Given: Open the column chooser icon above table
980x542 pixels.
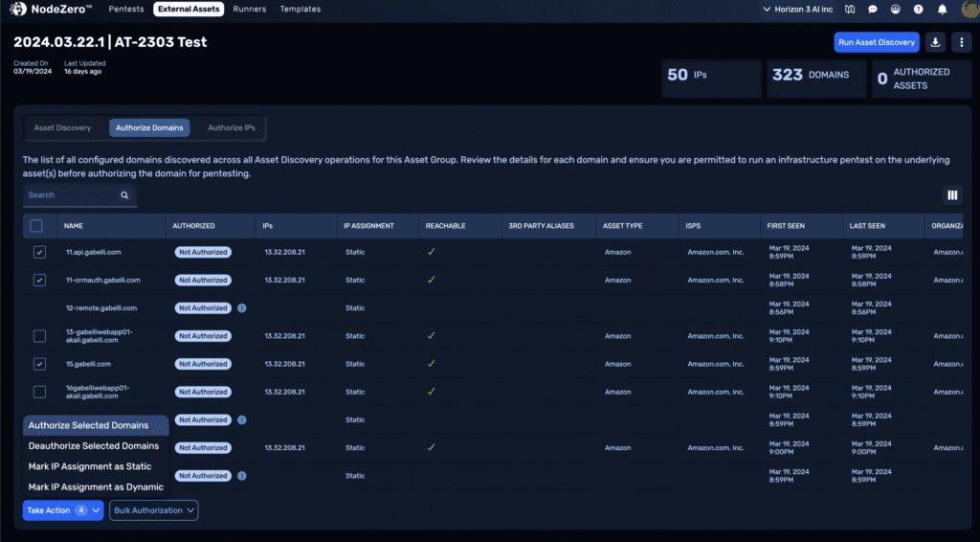Looking at the screenshot, I should pos(952,195).
